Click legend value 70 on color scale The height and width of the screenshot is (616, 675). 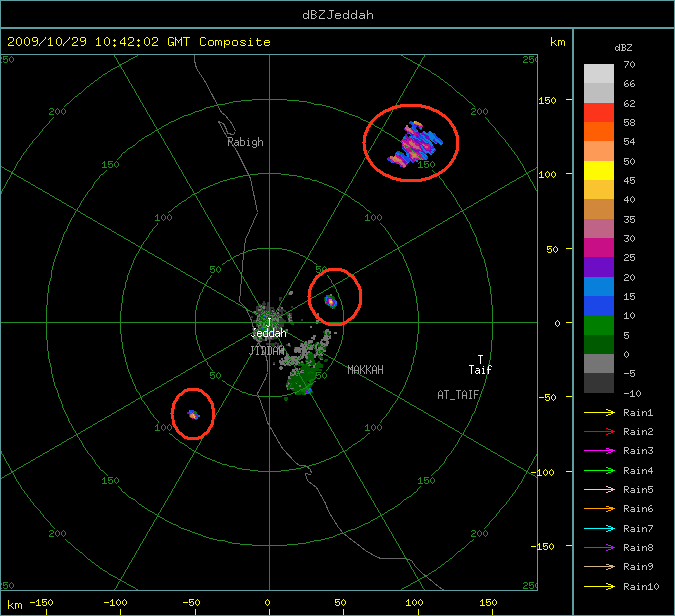click(x=629, y=65)
